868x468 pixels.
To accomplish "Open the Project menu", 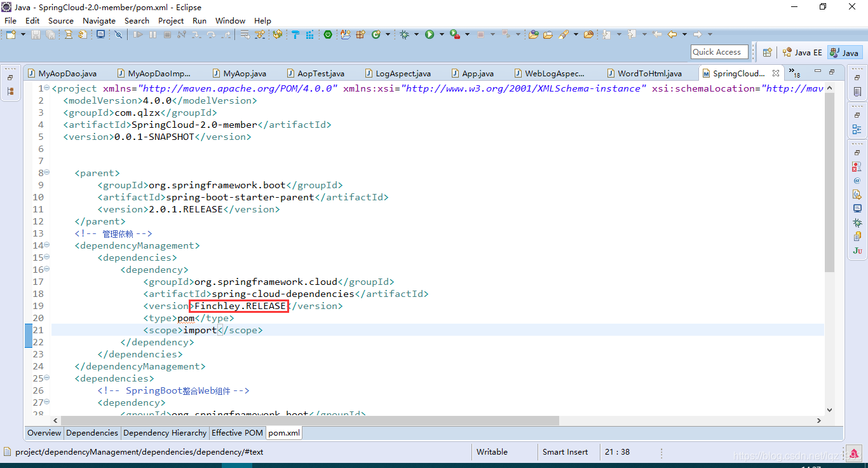I will [171, 20].
